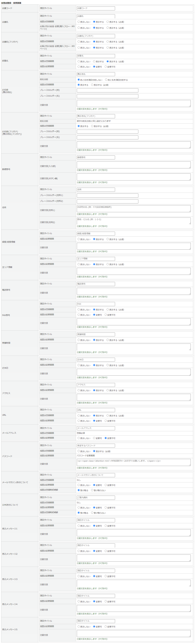The width and height of the screenshot is (196, 644).
Task: Select 受け取らない for メールマガジン initial value
Action: coord(92,490)
